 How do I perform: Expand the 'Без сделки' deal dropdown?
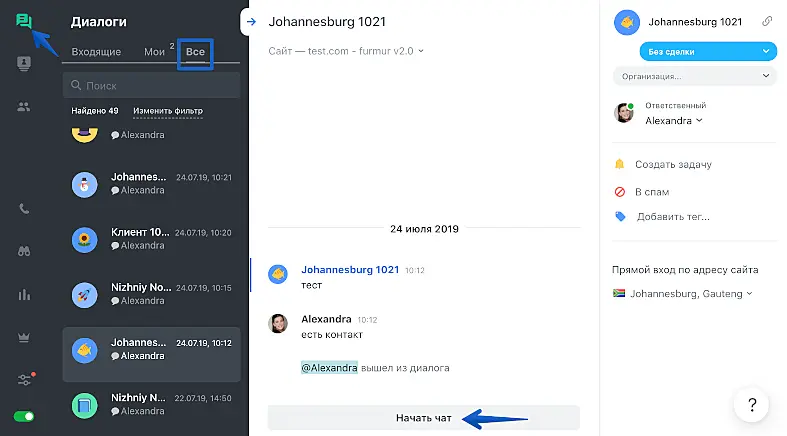pyautogui.click(x=707, y=51)
